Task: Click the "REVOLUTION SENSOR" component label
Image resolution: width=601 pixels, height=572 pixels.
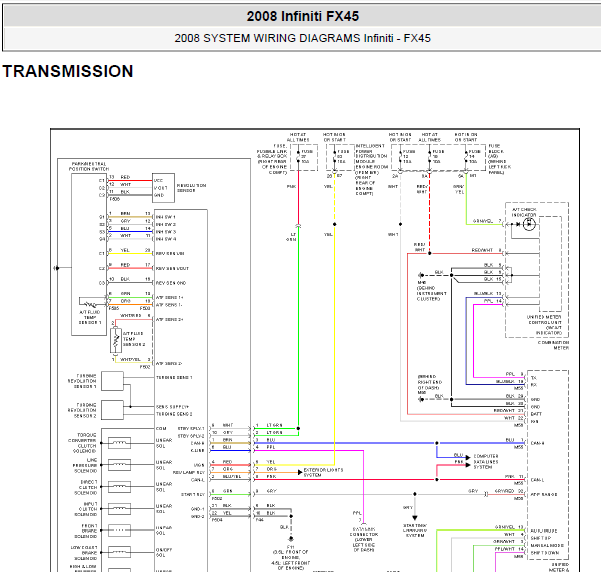Action: click(x=192, y=188)
